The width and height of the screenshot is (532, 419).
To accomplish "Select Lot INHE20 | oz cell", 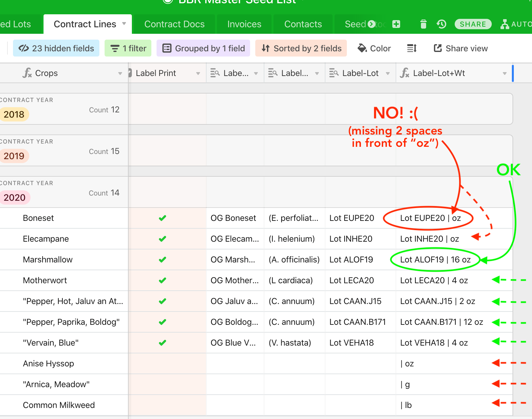I will coord(454,239).
